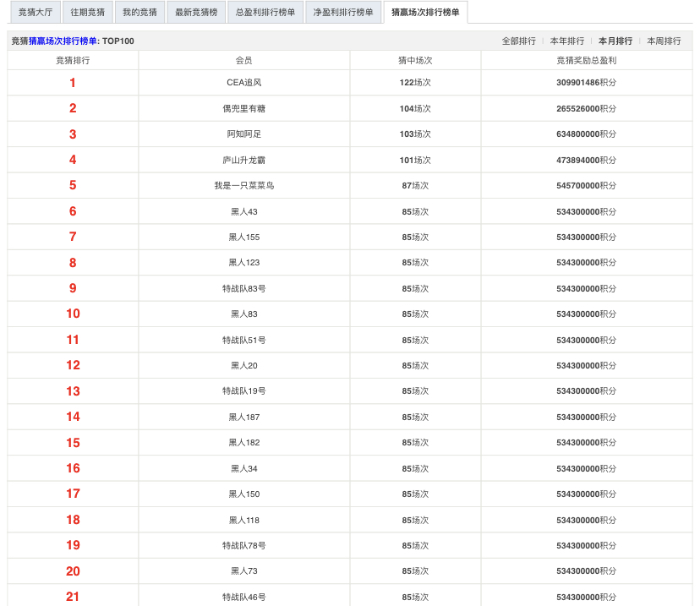Select 最新竞猜榜 tab
Viewport: 700px width, 606px height.
tap(196, 13)
